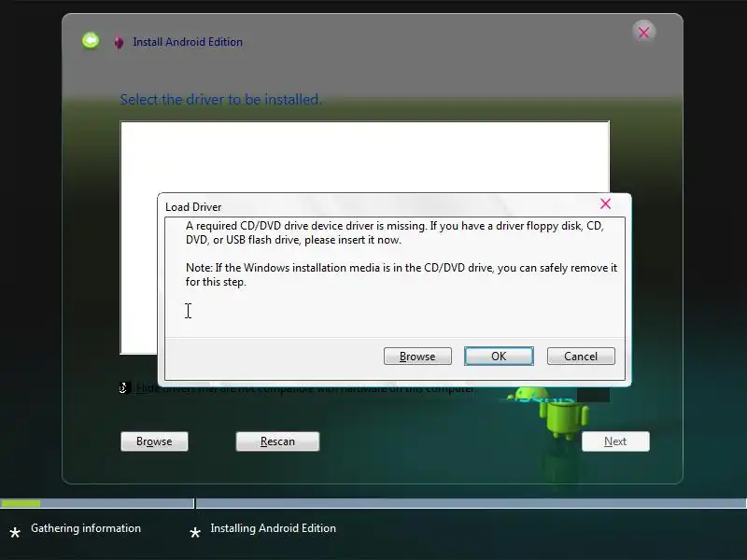This screenshot has height=560, width=747.
Task: Click the Installing Android Edition star icon
Action: pyautogui.click(x=195, y=532)
